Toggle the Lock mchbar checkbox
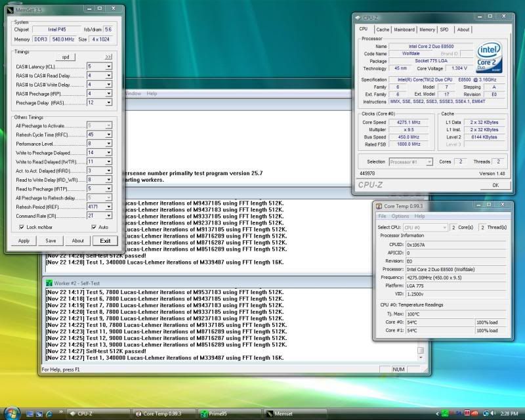The width and height of the screenshot is (525, 420). 22,226
